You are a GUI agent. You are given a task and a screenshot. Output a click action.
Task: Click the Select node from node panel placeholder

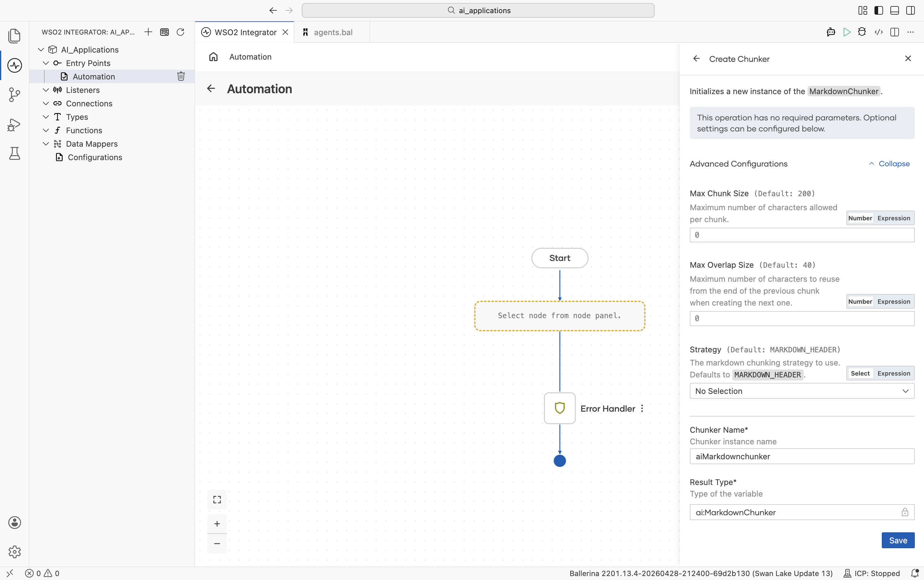tap(560, 316)
